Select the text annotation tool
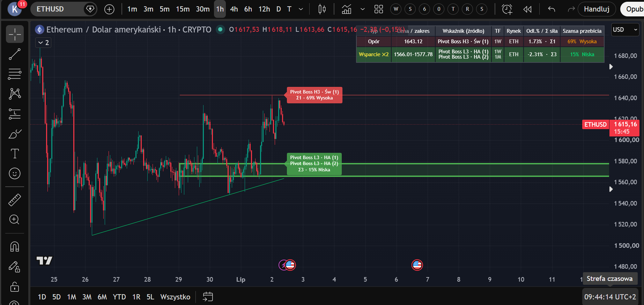 15,154
